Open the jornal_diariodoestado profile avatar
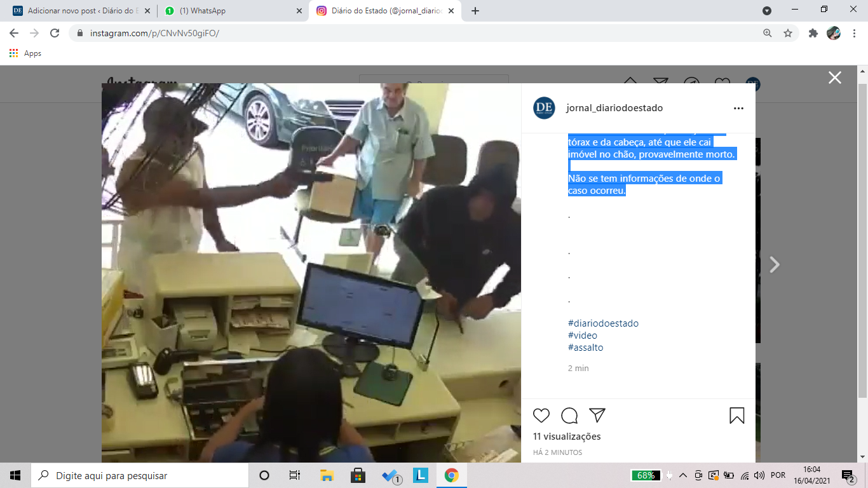Viewport: 868px width, 488px height. click(544, 108)
